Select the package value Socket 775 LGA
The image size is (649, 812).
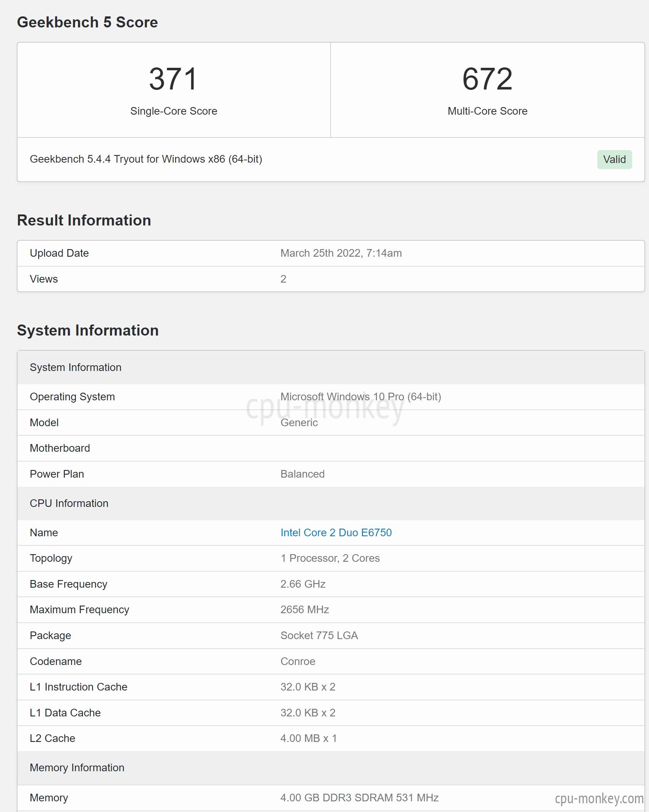point(319,635)
